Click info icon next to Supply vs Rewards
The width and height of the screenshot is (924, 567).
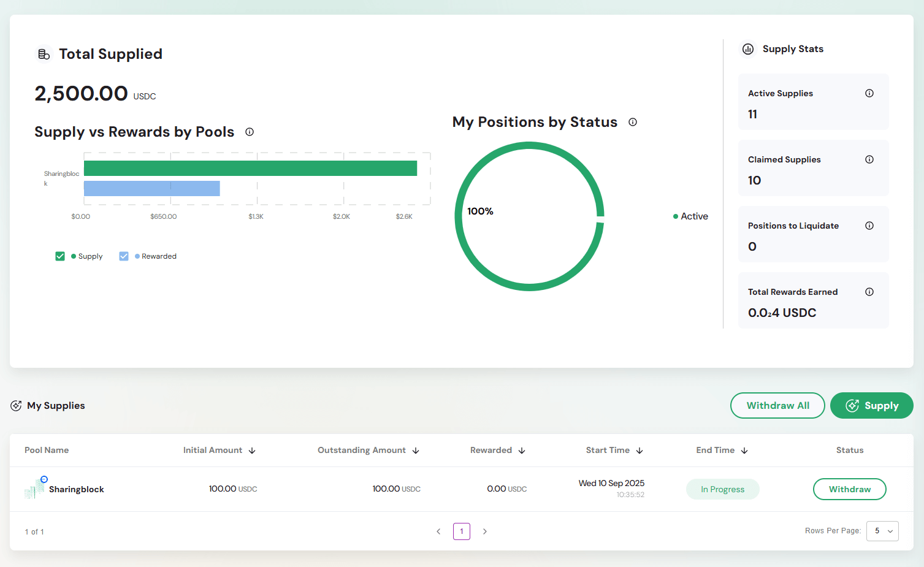click(250, 132)
